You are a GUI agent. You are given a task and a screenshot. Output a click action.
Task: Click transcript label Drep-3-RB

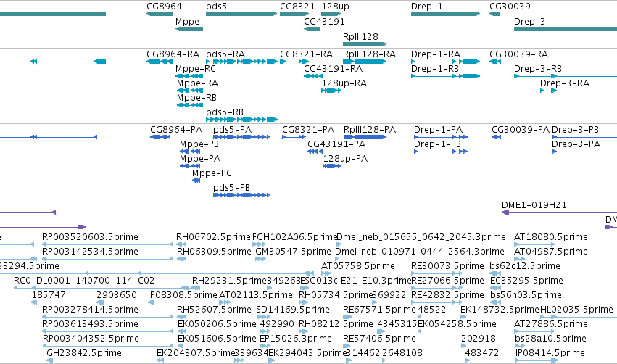pyautogui.click(x=537, y=69)
